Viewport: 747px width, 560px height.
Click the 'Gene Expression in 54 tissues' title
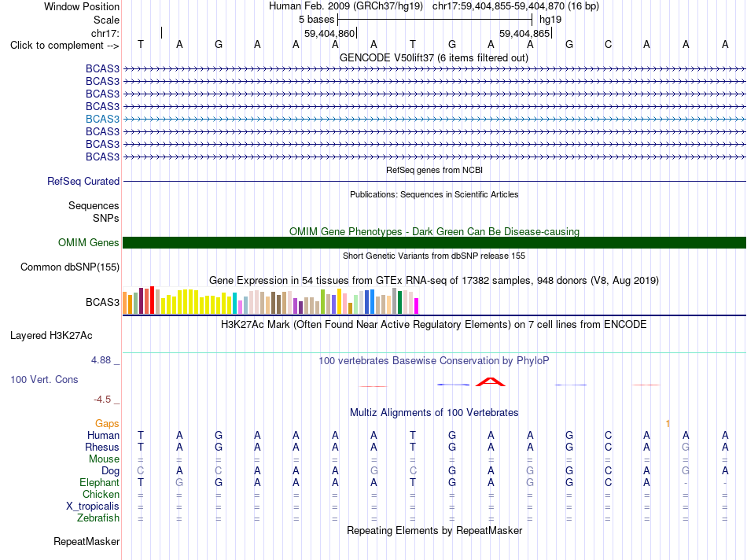coord(434,281)
